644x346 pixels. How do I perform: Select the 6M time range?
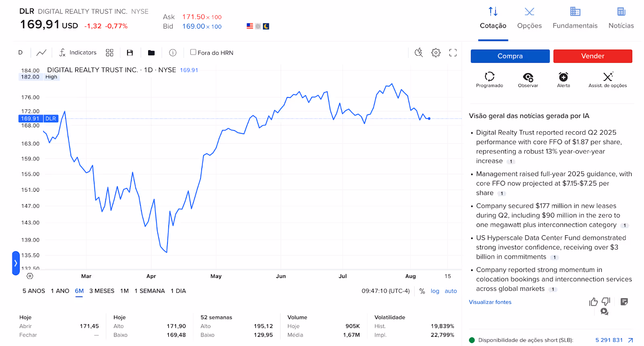coord(79,291)
